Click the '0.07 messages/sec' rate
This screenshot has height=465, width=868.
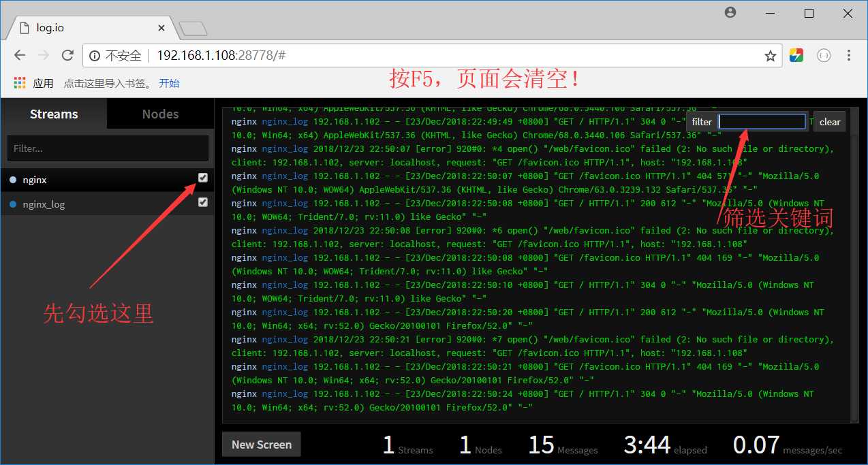[x=788, y=445]
